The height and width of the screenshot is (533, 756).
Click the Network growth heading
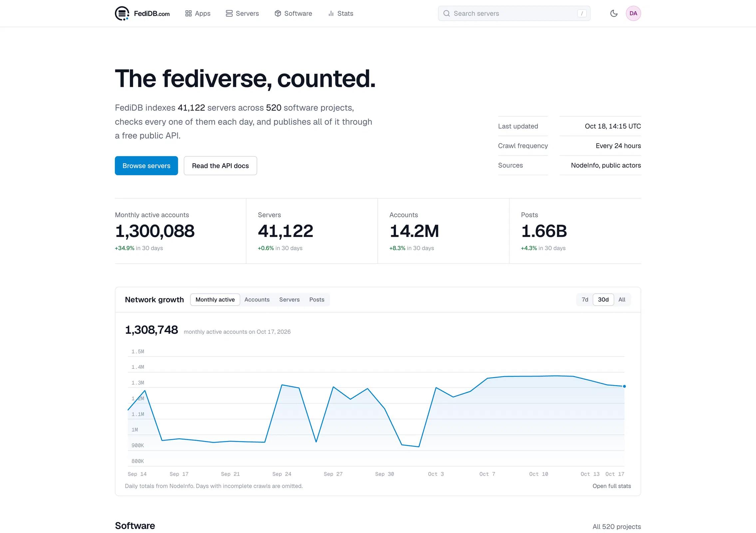[x=154, y=299]
